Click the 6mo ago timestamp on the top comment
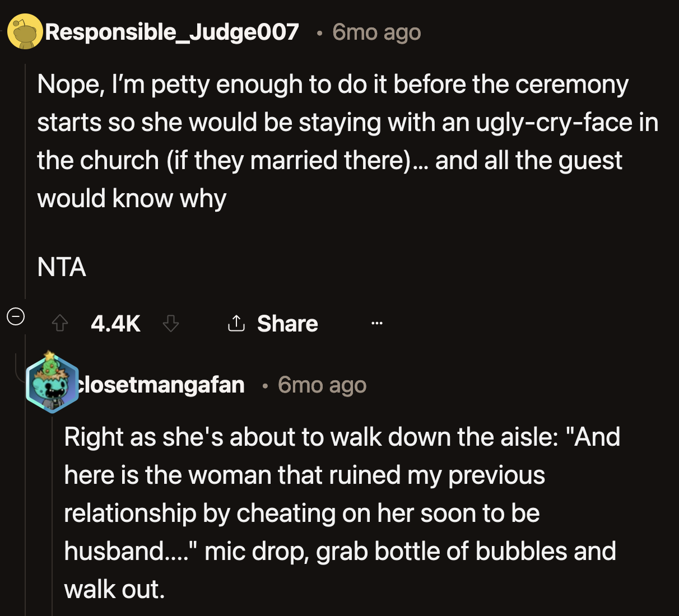The height and width of the screenshot is (616, 679). [x=376, y=32]
